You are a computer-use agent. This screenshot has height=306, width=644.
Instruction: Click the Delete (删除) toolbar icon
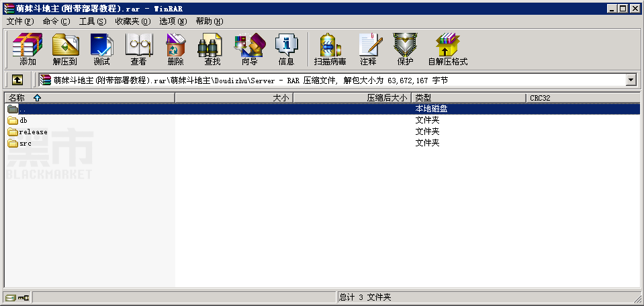(175, 49)
